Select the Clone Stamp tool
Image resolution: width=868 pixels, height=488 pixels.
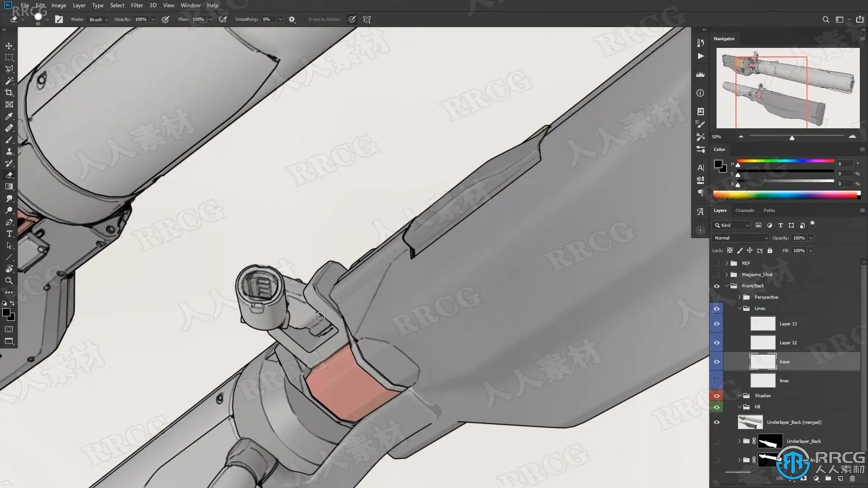[9, 151]
